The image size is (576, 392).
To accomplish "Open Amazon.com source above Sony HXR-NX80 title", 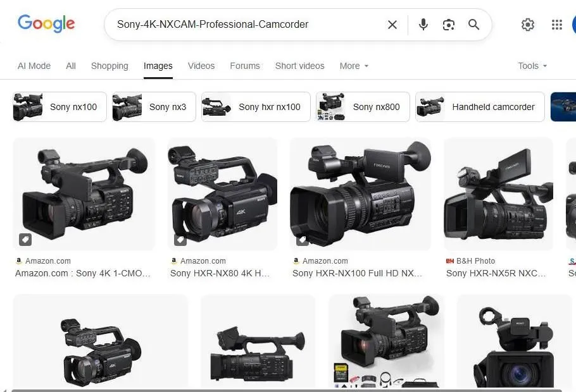I will 198,261.
